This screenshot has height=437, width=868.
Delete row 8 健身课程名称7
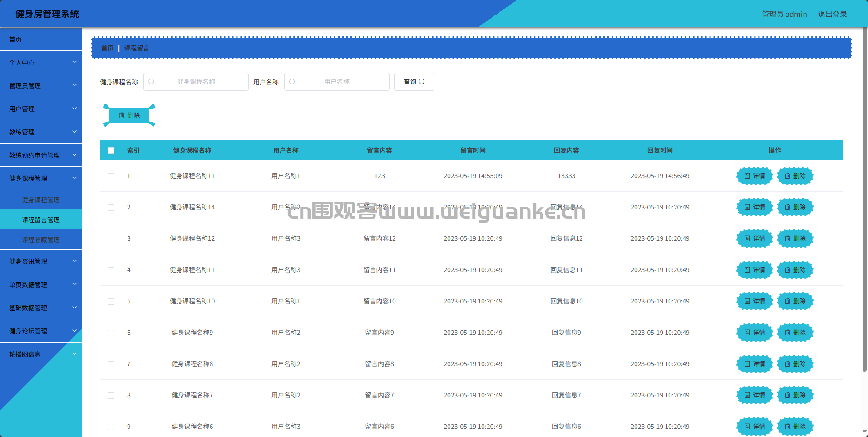pyautogui.click(x=795, y=395)
